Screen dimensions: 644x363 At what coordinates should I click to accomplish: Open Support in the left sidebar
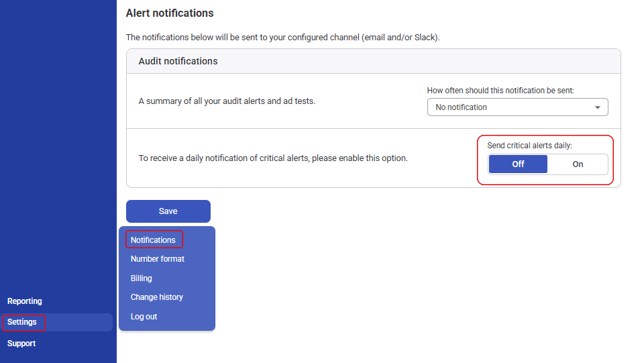21,344
